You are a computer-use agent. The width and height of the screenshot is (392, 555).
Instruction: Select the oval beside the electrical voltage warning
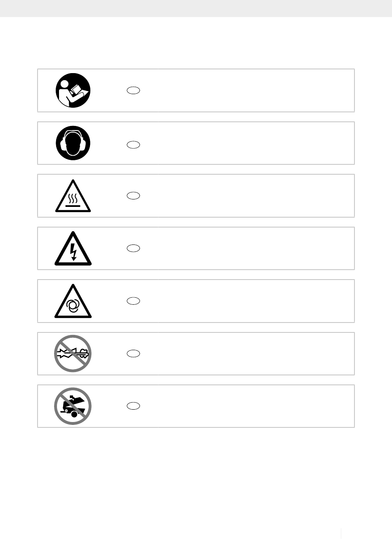click(133, 248)
